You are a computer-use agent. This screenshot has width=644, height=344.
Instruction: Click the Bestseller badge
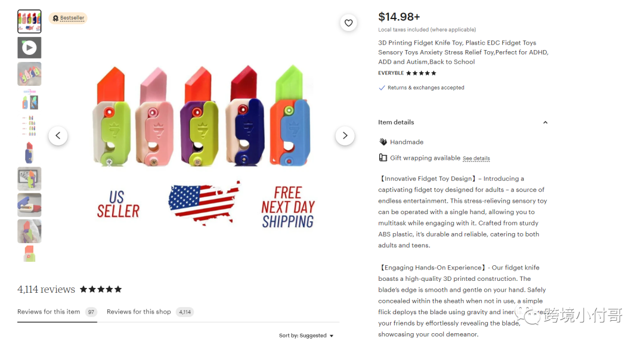click(68, 18)
